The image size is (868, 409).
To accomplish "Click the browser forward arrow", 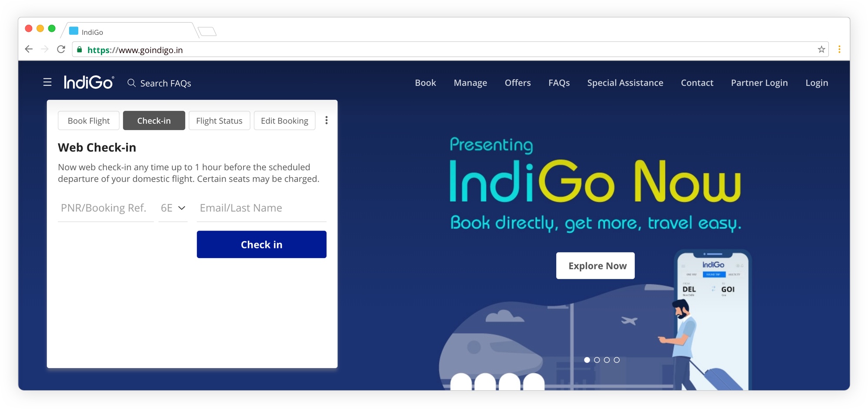I will pos(44,49).
